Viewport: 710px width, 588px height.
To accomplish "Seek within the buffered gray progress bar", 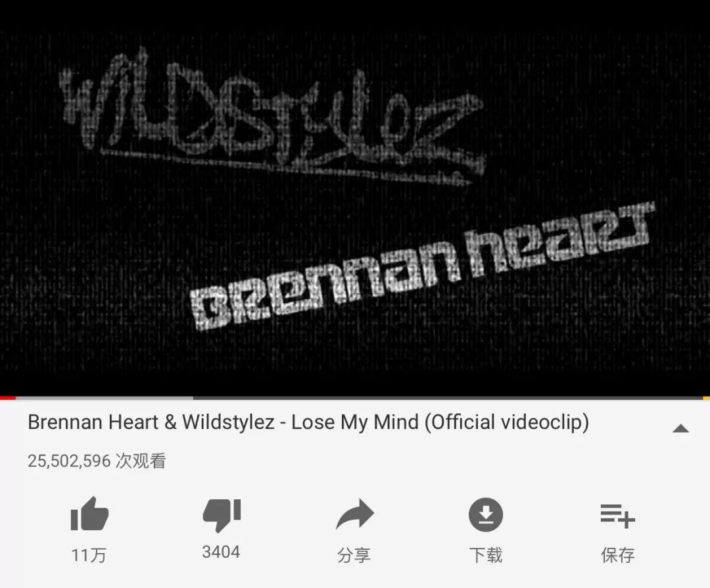I will point(104,398).
